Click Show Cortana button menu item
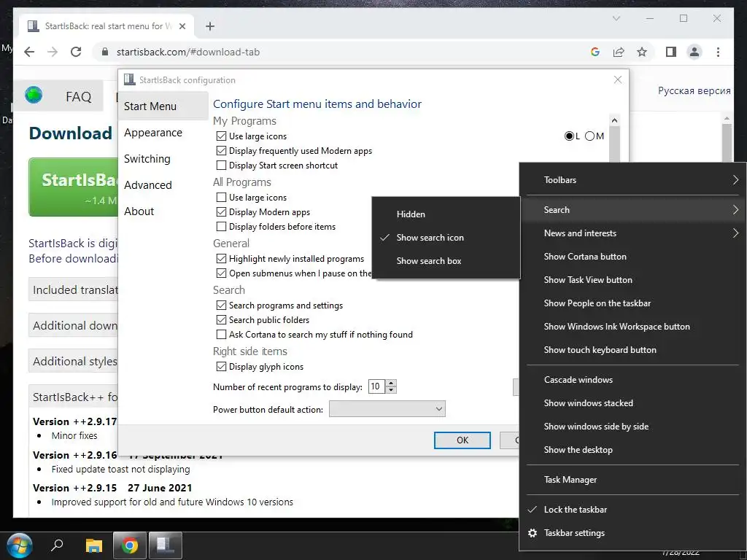 point(632,257)
